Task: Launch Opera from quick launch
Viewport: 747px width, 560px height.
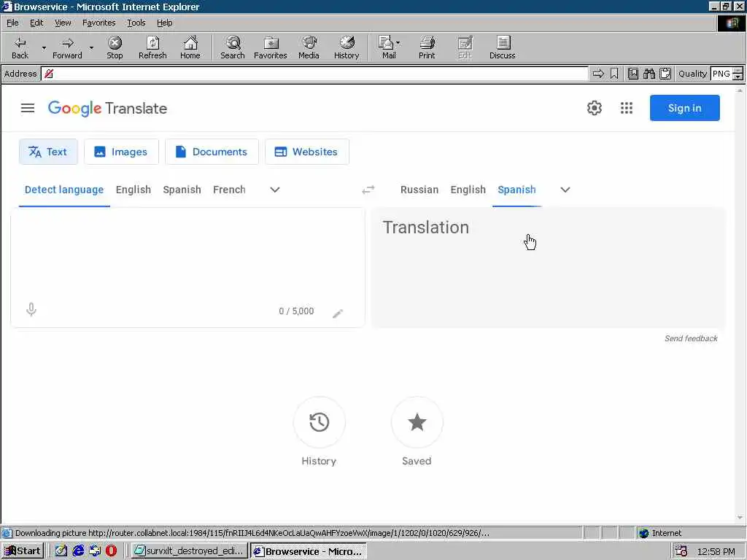Action: tap(111, 551)
